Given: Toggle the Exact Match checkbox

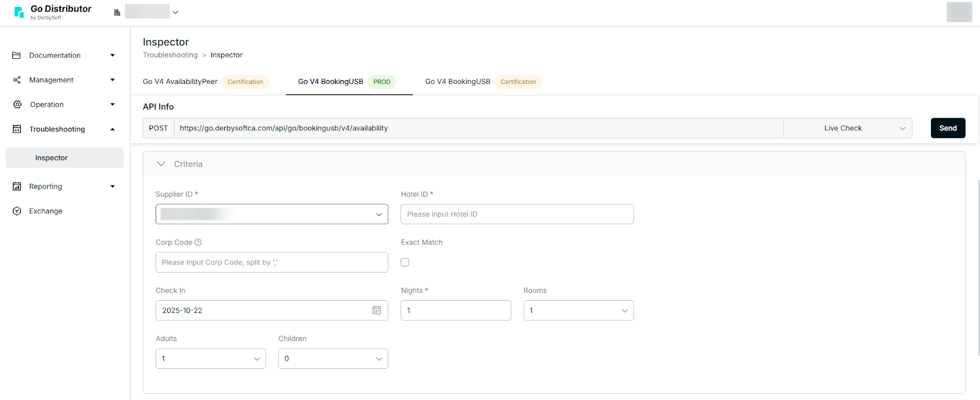Looking at the screenshot, I should click(405, 262).
